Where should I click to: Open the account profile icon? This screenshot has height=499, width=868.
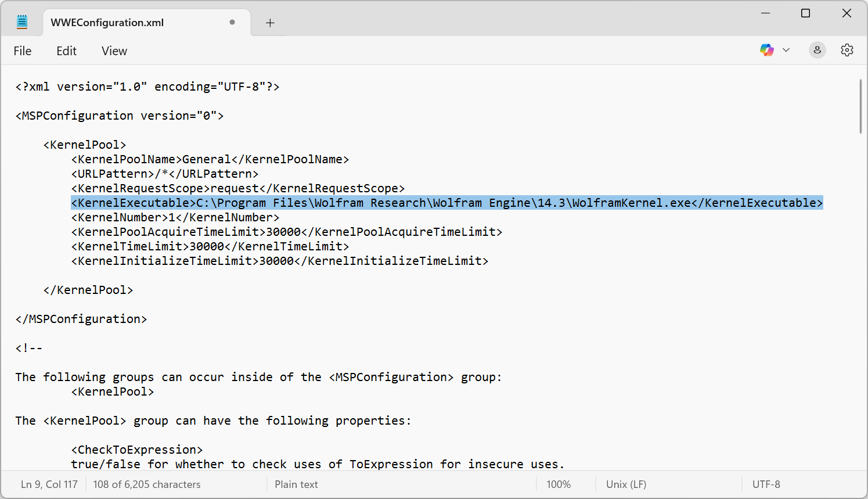817,50
